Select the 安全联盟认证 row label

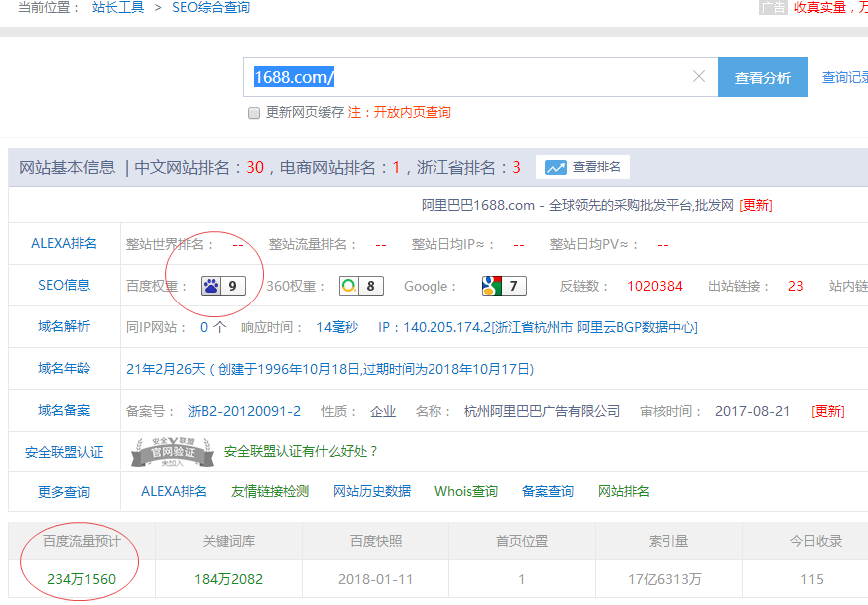coord(64,453)
